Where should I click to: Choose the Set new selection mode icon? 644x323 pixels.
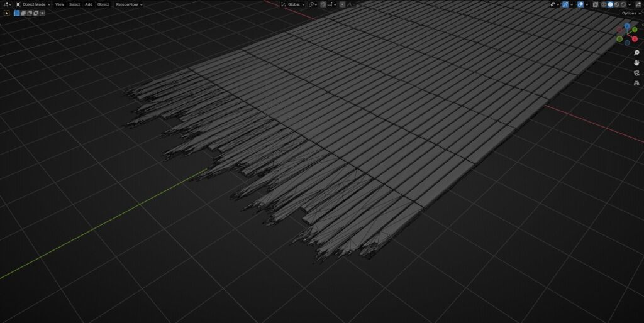click(17, 13)
